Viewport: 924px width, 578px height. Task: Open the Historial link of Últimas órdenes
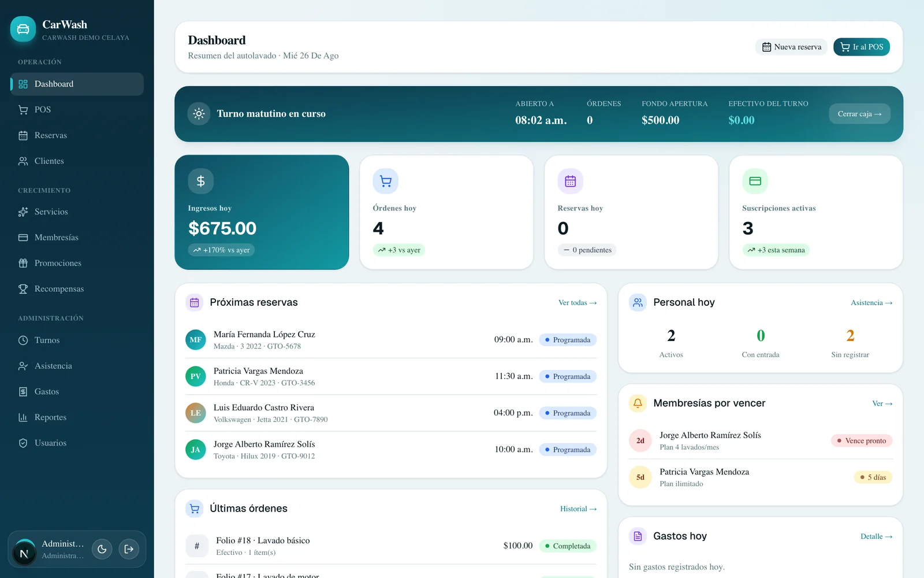[578, 509]
